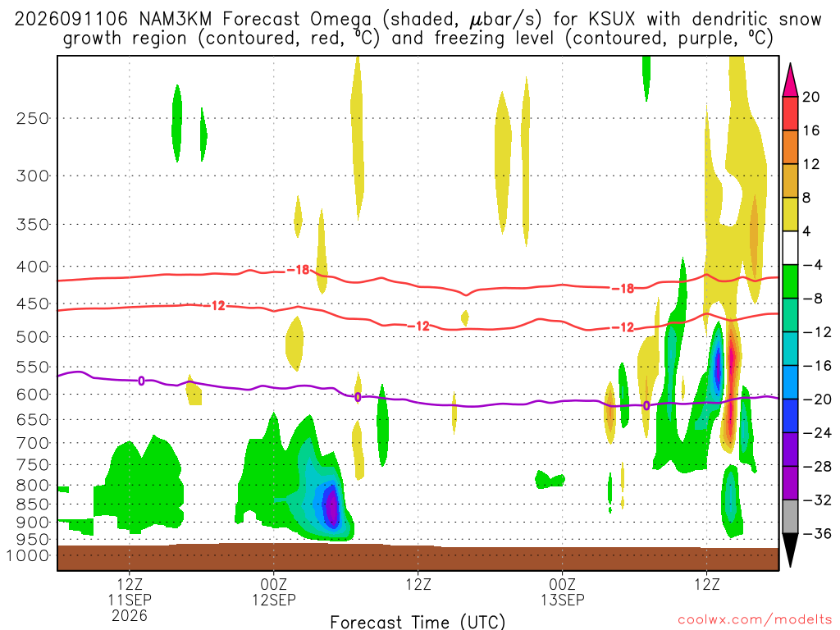The height and width of the screenshot is (630, 840).
Task: Click the 00Z 13SEP time axis label
Action: (x=563, y=592)
